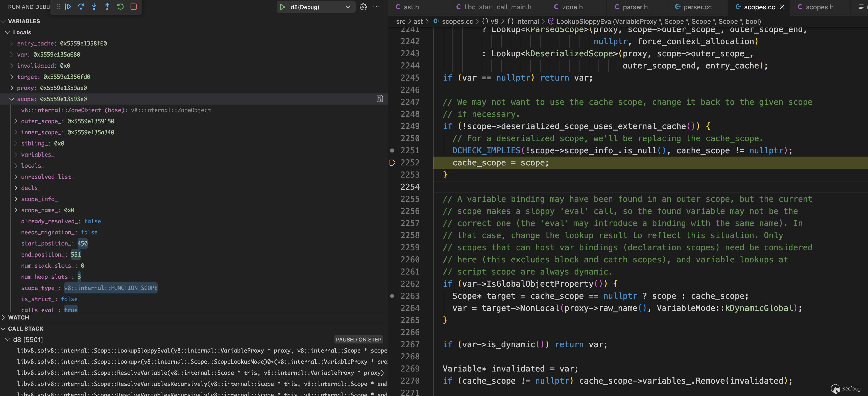The image size is (868, 396).
Task: Expand the WATCH section
Action: (18, 317)
